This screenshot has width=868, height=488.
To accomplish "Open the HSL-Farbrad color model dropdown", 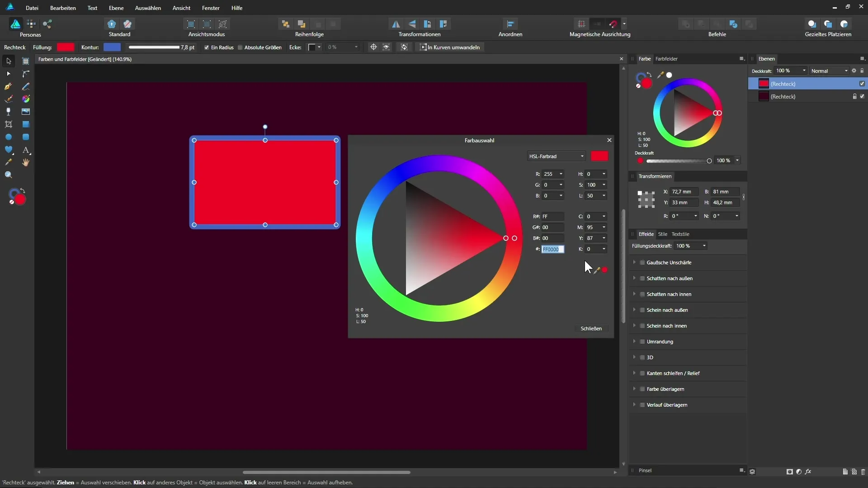I will 556,156.
